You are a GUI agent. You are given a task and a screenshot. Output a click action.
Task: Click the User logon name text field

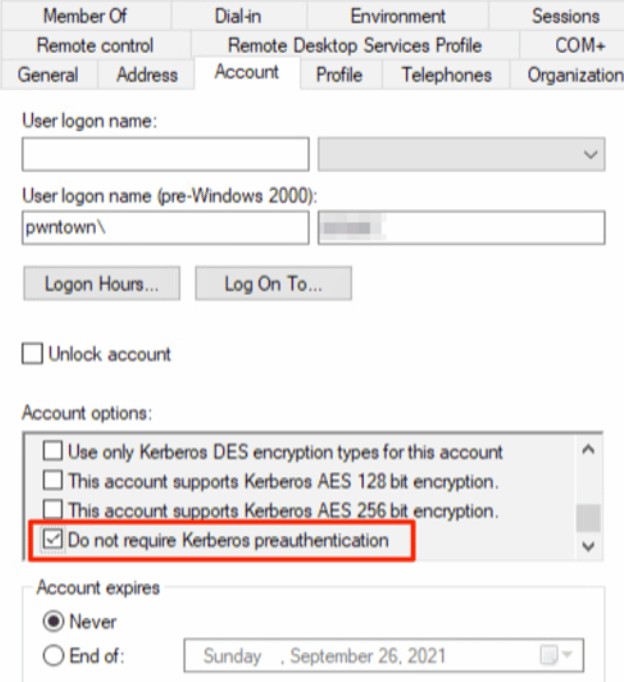(165, 155)
